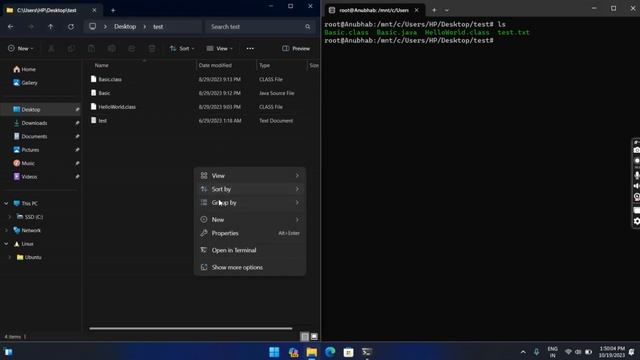Open the Group by submenu
640x360 pixels.
250,202
